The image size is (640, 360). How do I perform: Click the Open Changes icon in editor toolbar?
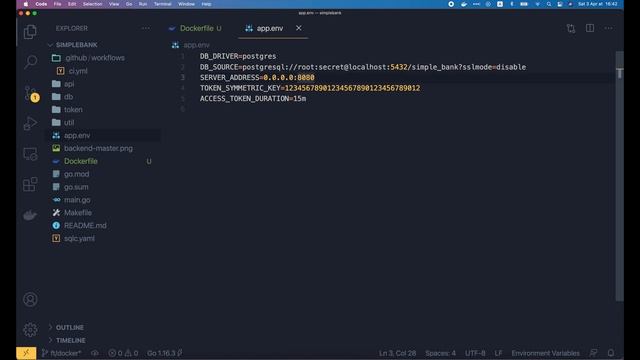click(571, 28)
